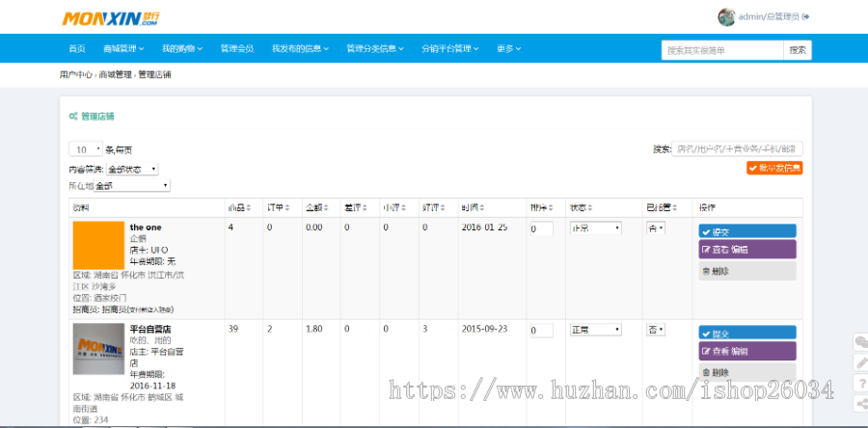Open the 内容筛选 全部状态 dropdown
The width and height of the screenshot is (868, 428).
click(x=132, y=170)
